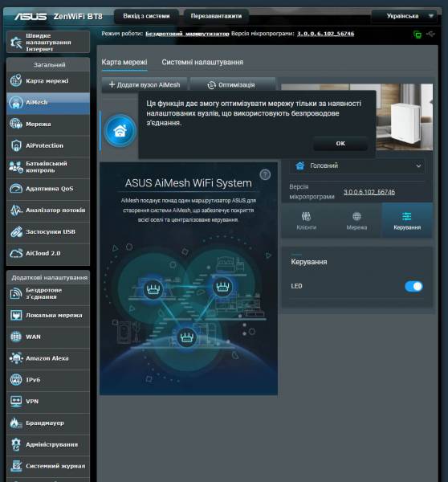Screen dimensions: 448x482
Task: Open Адаптивна QoS menu item
Action: coord(48,189)
